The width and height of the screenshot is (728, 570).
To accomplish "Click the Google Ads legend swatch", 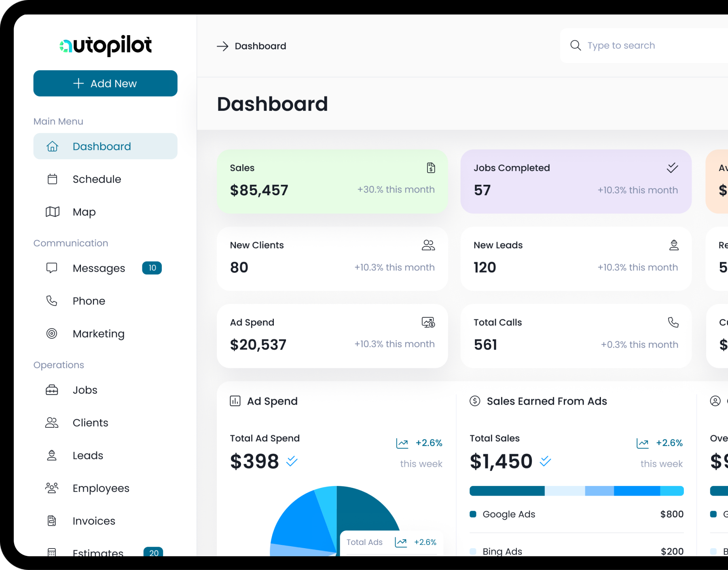I will (473, 514).
